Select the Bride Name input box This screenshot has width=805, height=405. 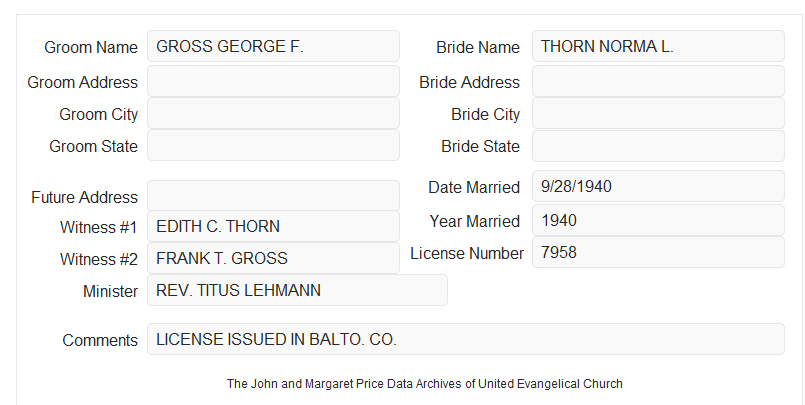(x=658, y=46)
